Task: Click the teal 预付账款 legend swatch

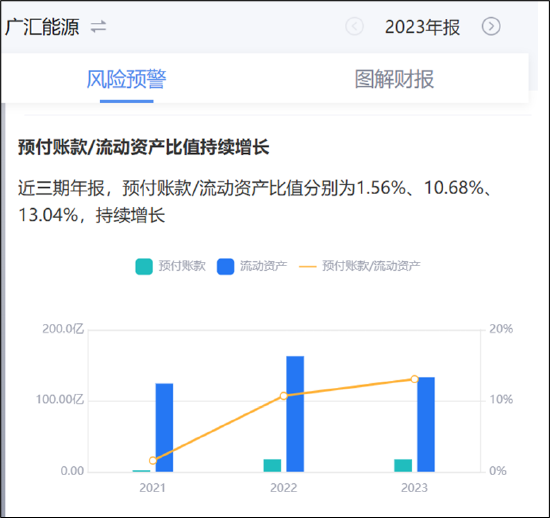Action: coord(144,267)
